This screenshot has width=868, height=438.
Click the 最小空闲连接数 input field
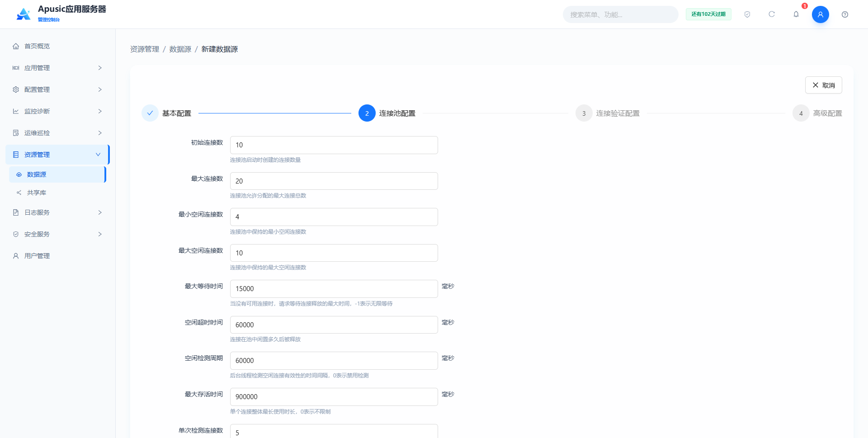point(334,217)
